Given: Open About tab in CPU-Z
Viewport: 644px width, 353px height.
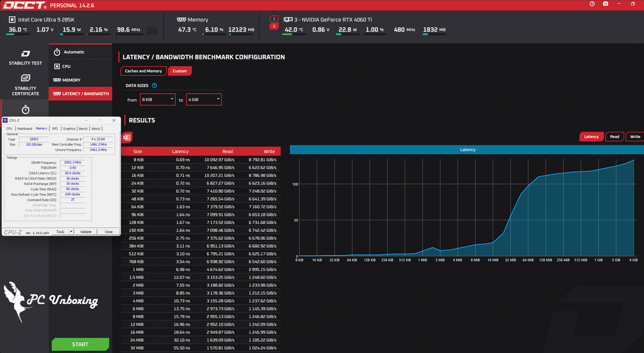Looking at the screenshot, I should tap(96, 128).
